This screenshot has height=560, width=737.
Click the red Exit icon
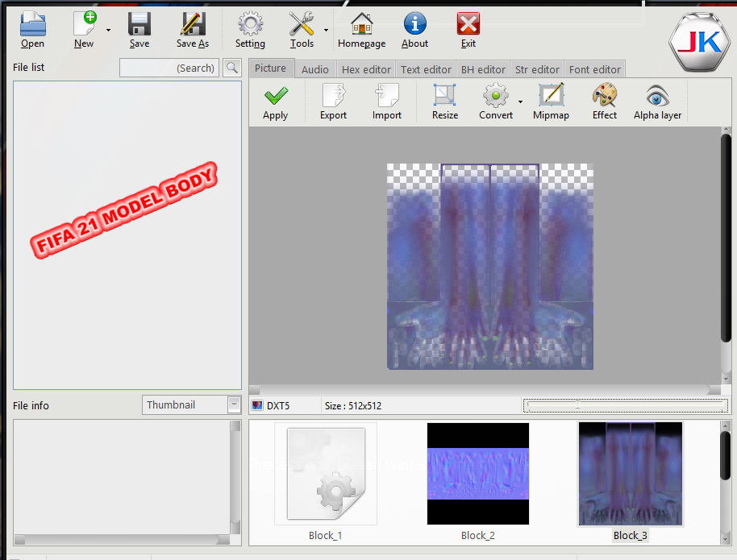click(x=468, y=23)
